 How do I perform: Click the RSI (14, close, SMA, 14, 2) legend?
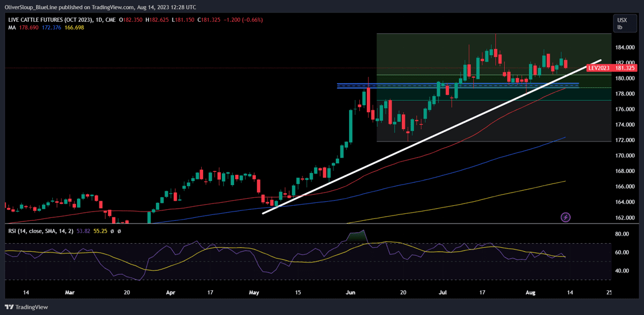click(x=41, y=231)
